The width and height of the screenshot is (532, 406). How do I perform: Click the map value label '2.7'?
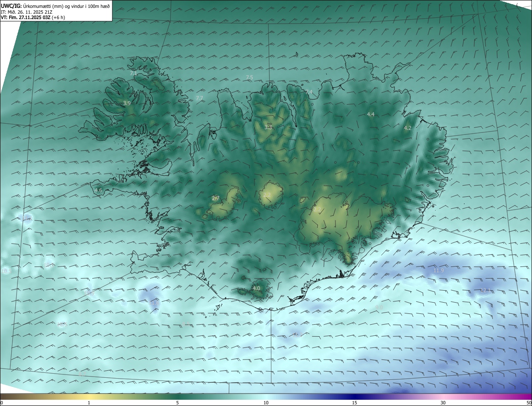[x=215, y=198]
